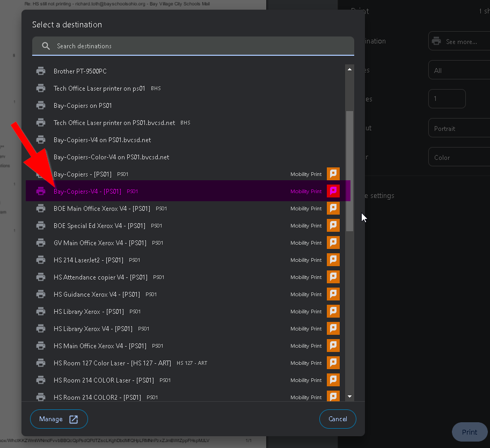Click the Print button

(470, 432)
